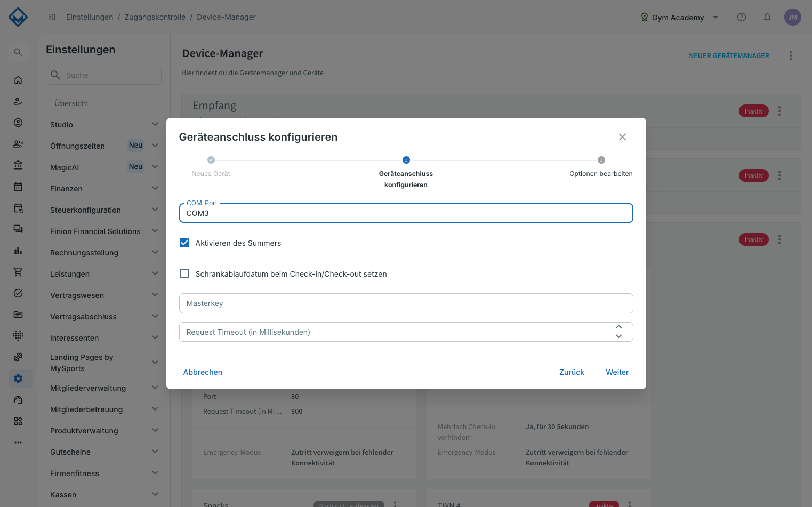
Task: Open three-dot menu beside Neuer Gerätemanager
Action: click(791, 55)
